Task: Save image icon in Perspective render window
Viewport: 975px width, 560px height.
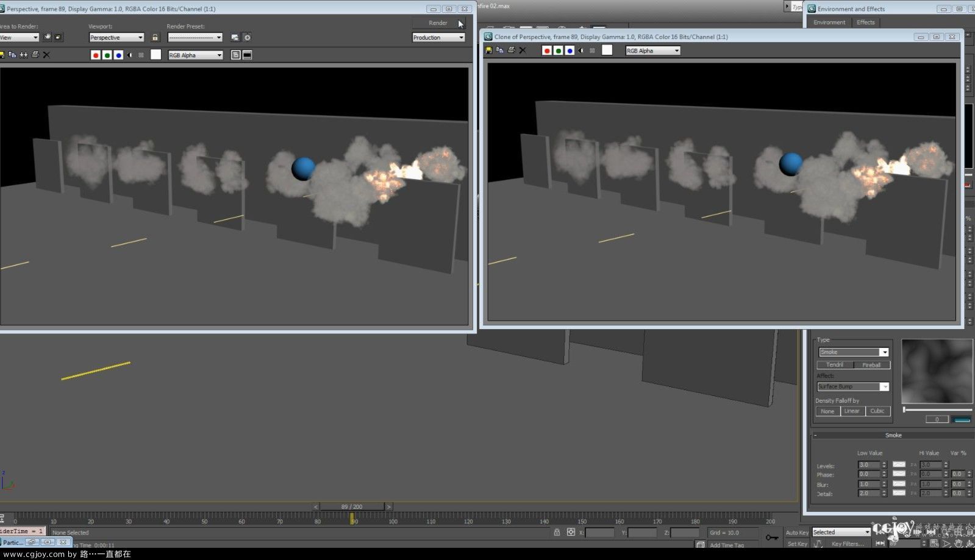Action: (x=2, y=55)
